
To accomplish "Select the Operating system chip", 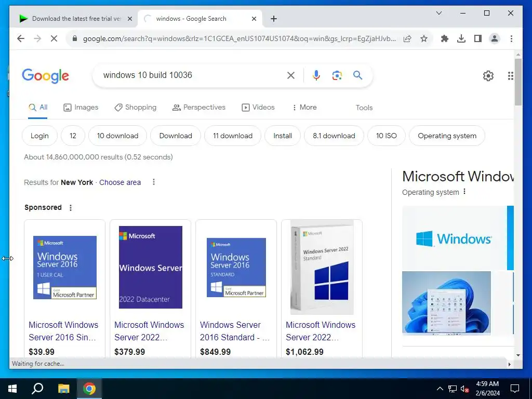I will 447,136.
